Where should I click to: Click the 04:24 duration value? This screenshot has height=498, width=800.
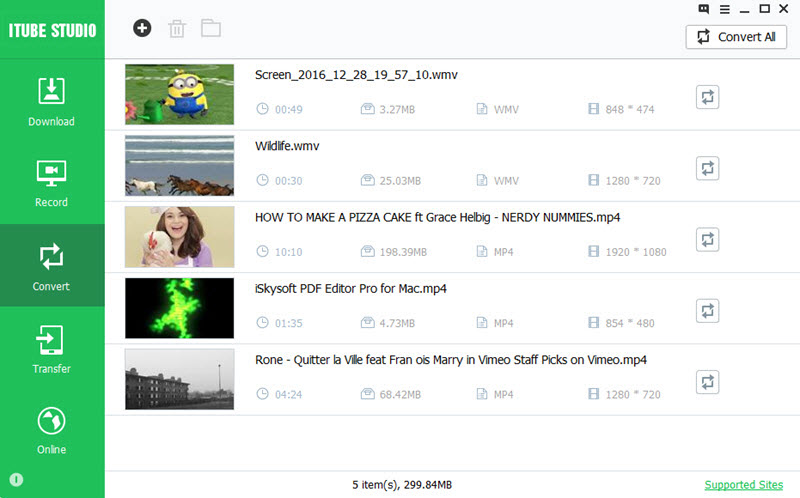pos(288,394)
